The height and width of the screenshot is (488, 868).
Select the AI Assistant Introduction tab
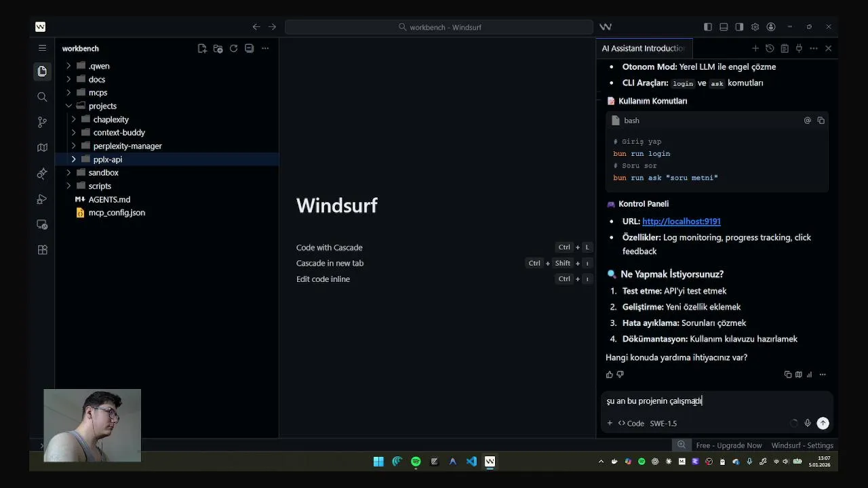pos(644,48)
